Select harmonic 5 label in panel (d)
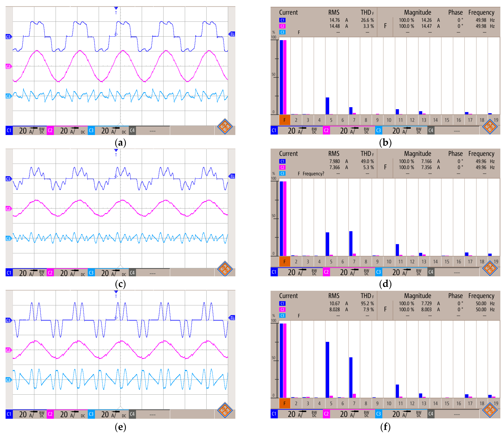This screenshot has width=504, height=435. click(x=331, y=262)
